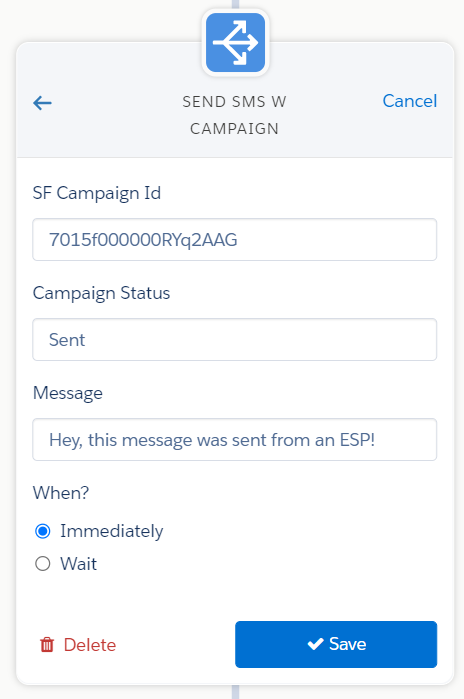464x699 pixels.
Task: Click the red trash can icon
Action: click(x=47, y=645)
